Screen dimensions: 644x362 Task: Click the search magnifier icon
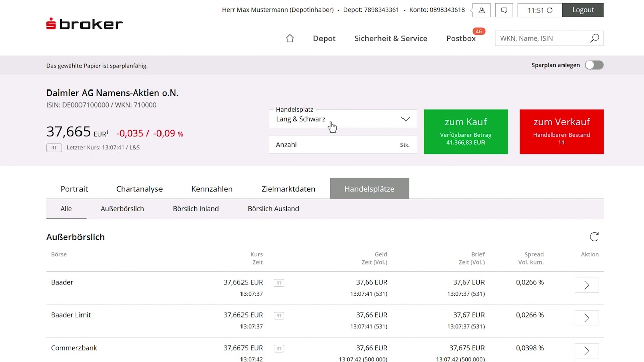(x=594, y=38)
